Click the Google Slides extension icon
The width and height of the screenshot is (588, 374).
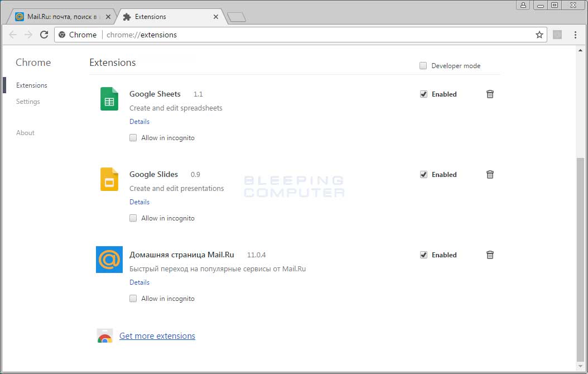click(109, 179)
